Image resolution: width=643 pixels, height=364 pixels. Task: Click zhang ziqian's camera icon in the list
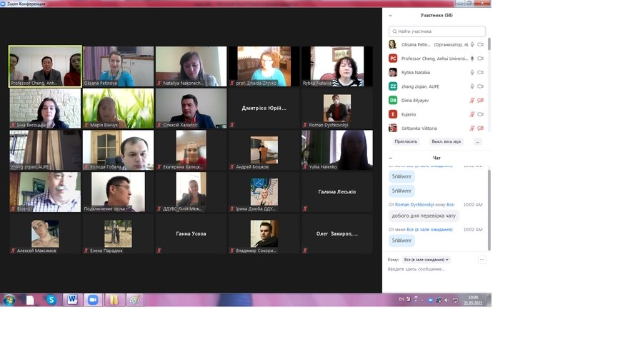click(480, 86)
